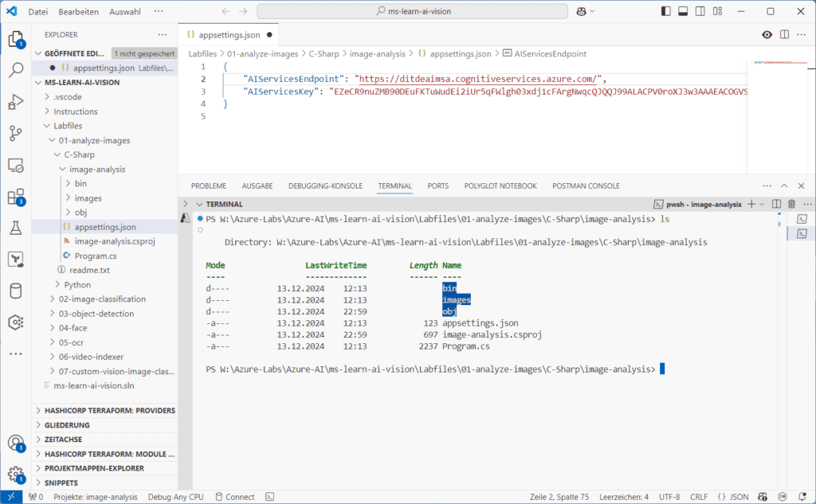Open the Datei menu
Image resolution: width=816 pixels, height=504 pixels.
tap(38, 11)
